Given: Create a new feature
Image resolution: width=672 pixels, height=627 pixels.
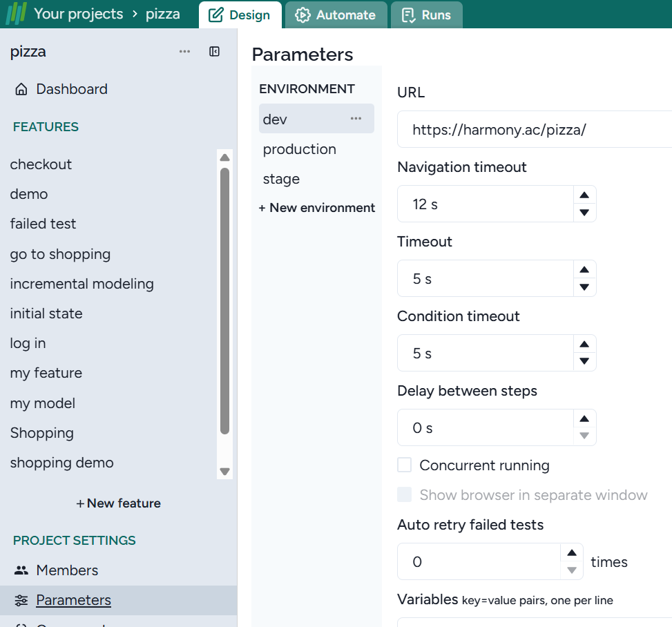Looking at the screenshot, I should (x=118, y=503).
